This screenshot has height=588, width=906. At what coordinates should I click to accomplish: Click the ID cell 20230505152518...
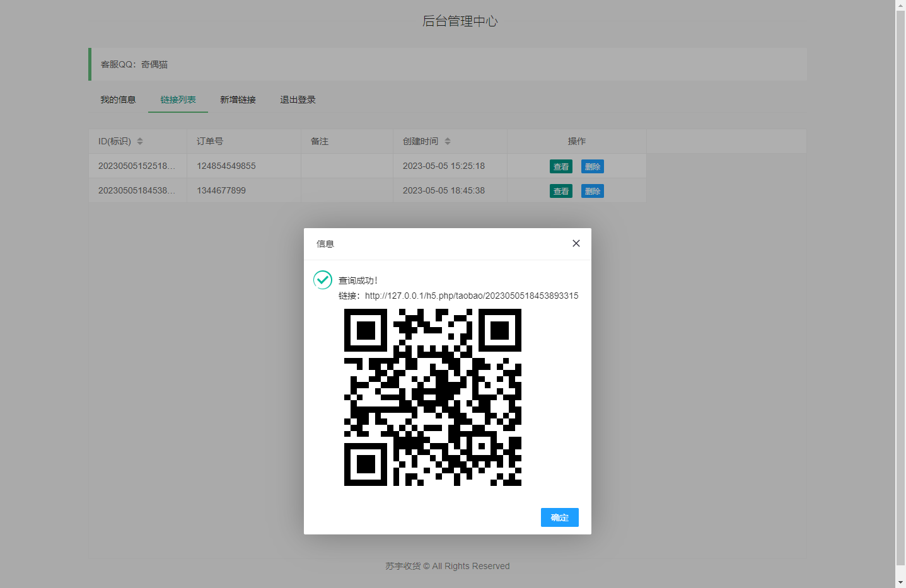(x=137, y=166)
